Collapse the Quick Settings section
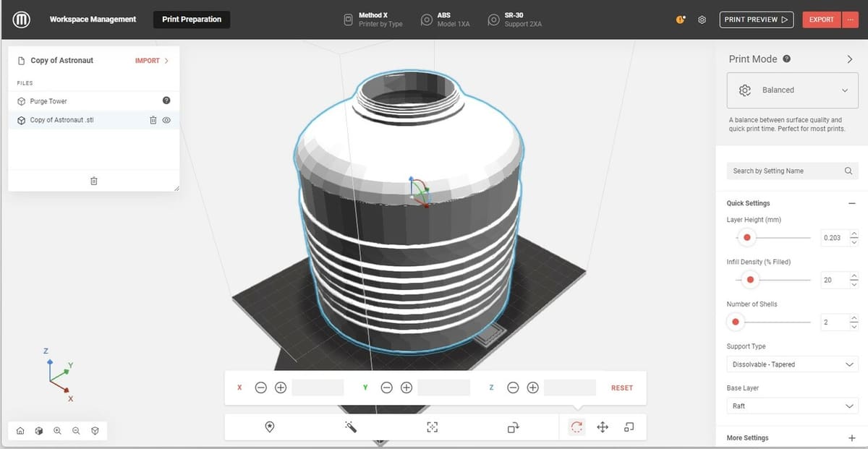Screen dimensions: 868x449 851,204
